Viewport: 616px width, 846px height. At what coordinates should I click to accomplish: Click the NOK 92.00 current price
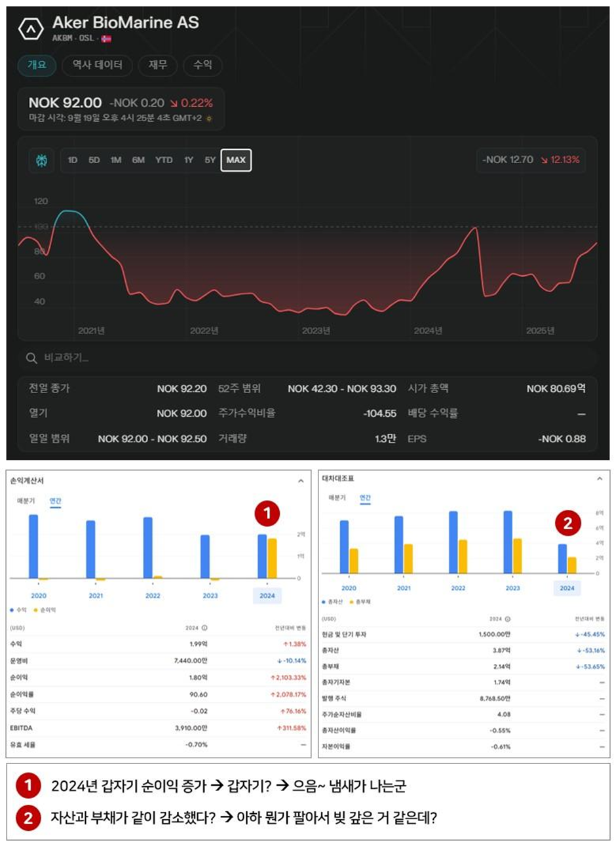65,103
